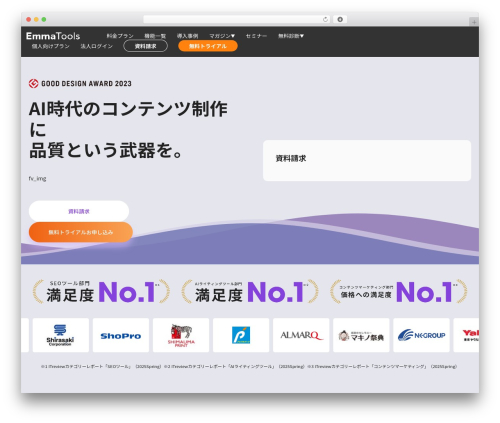
Task: Open the 導入事例 menu item
Action: pos(187,36)
